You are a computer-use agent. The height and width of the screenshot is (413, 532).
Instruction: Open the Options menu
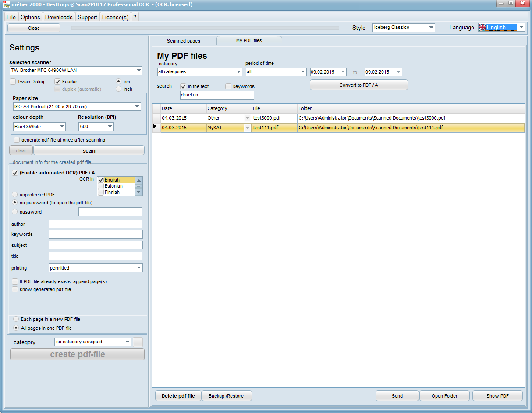(x=30, y=17)
